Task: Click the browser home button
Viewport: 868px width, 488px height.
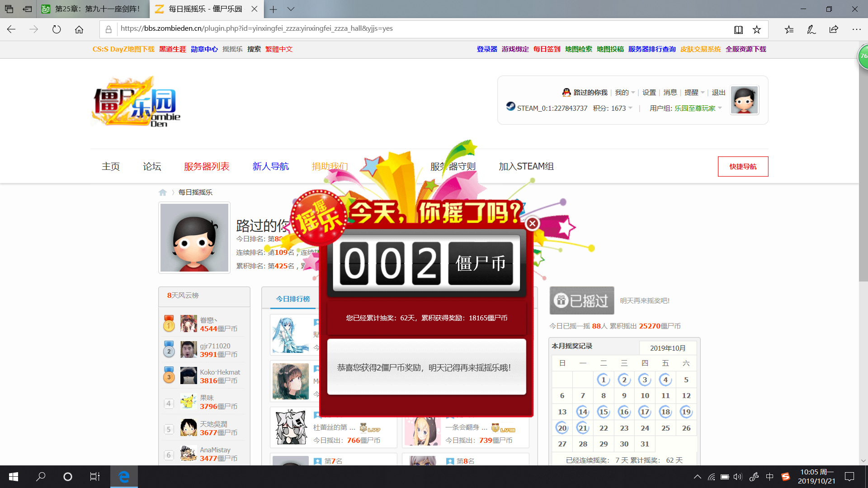Action: [x=79, y=29]
